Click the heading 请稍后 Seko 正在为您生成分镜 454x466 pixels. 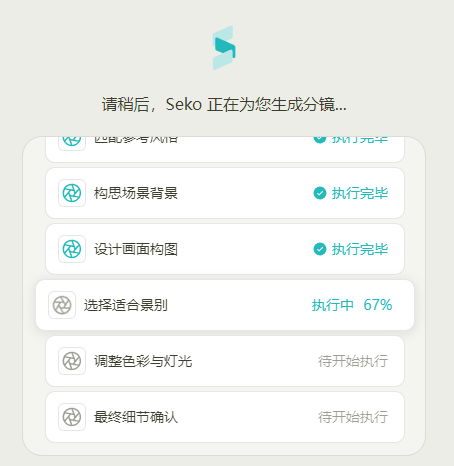224,104
